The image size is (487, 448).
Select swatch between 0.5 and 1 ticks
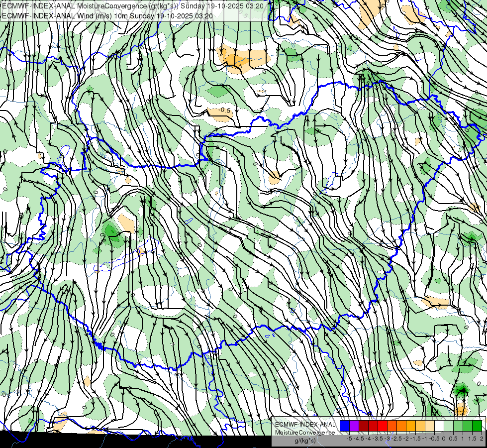pyautogui.click(x=458, y=426)
